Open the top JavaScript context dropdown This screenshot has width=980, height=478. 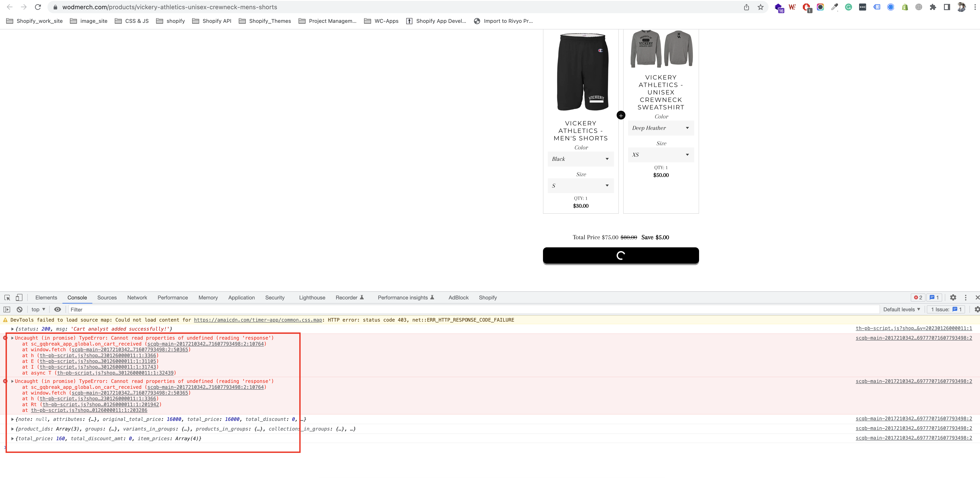(38, 310)
